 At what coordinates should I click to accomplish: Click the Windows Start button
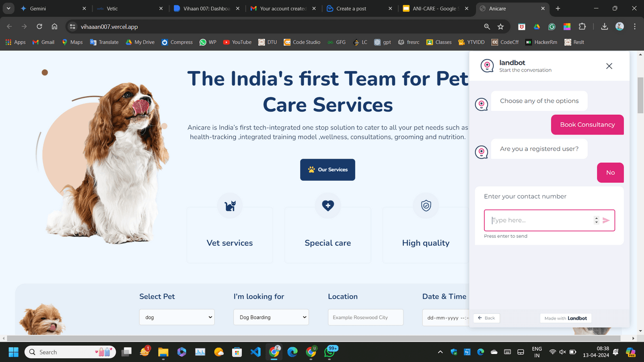tap(13, 352)
